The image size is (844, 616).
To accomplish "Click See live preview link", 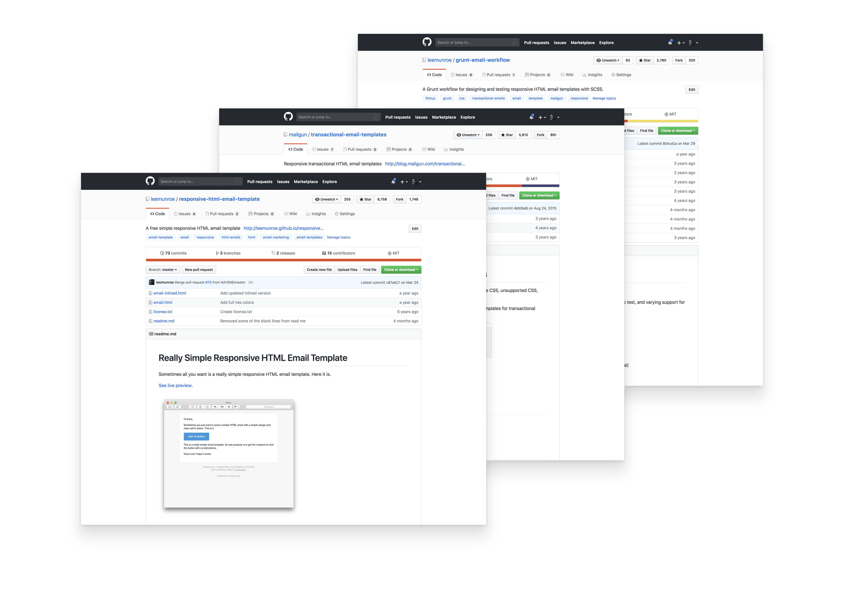I will click(x=175, y=385).
